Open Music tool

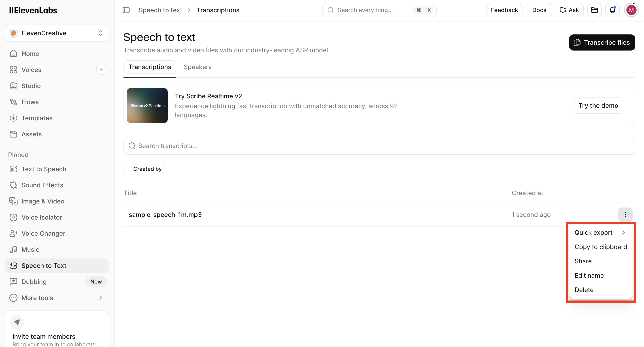coord(57,249)
